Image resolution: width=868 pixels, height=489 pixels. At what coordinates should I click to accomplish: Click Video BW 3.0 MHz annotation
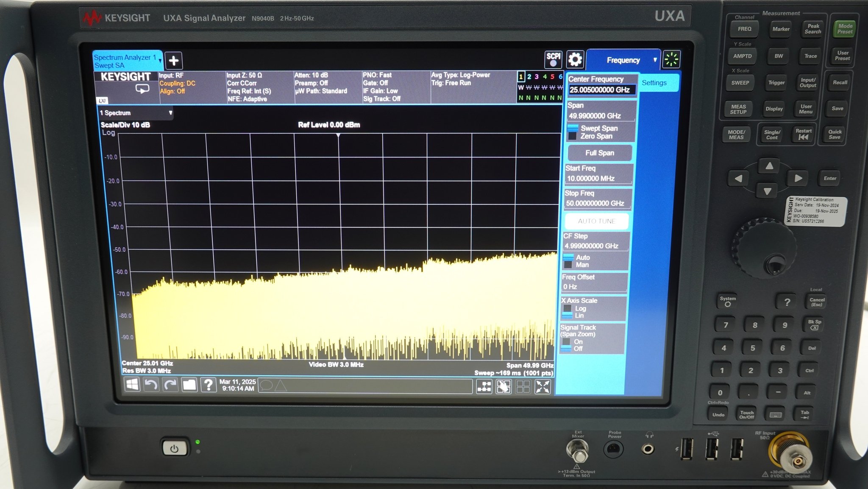point(336,364)
